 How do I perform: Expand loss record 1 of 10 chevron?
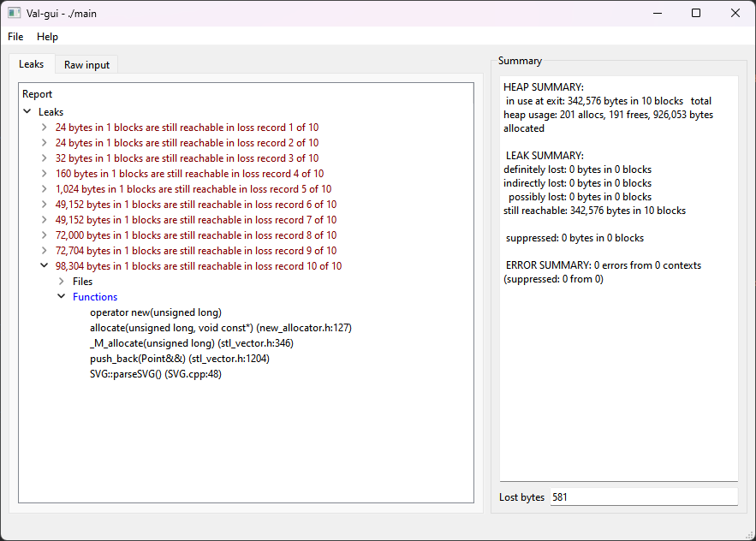coord(45,128)
